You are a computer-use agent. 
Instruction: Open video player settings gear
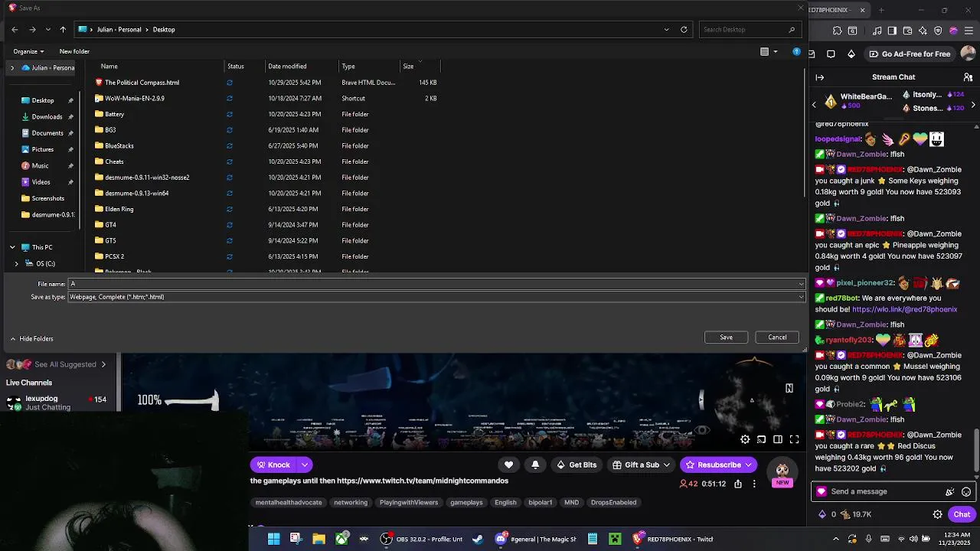(745, 439)
